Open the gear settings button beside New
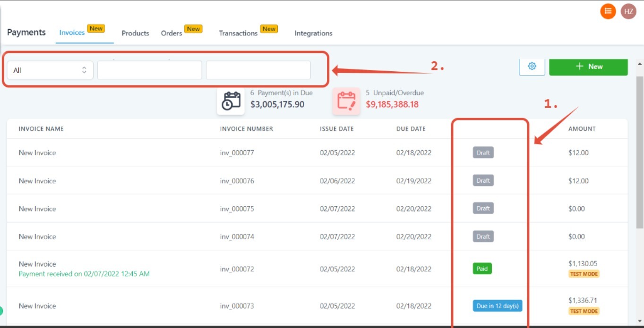Image resolution: width=644 pixels, height=328 pixels. click(x=532, y=67)
